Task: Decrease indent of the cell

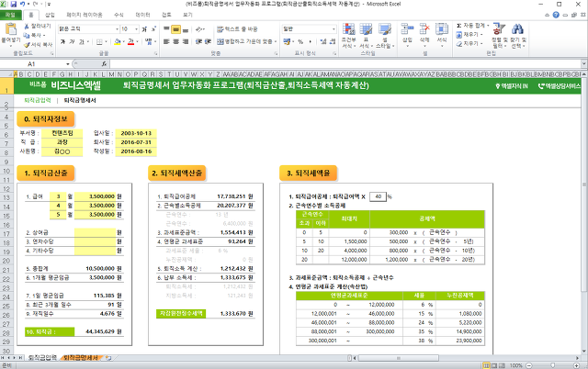Action: [x=198, y=41]
